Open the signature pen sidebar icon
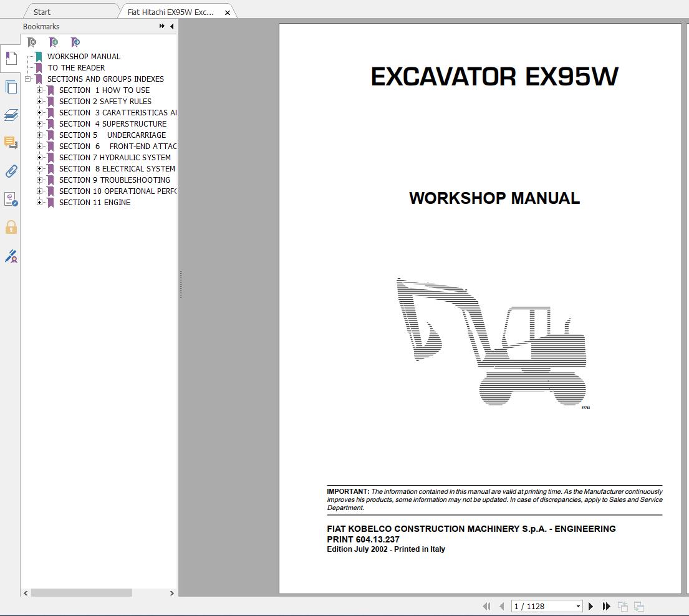Viewport: 689px width, 616px height. click(x=11, y=256)
